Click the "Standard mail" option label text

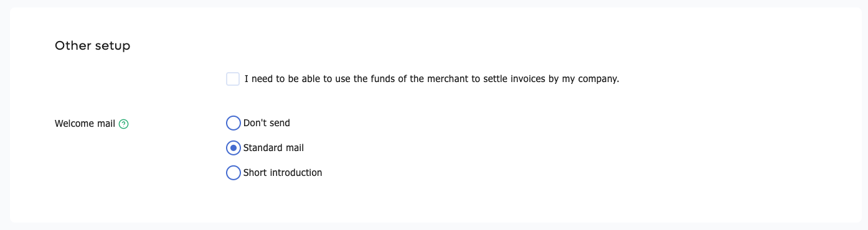click(273, 148)
